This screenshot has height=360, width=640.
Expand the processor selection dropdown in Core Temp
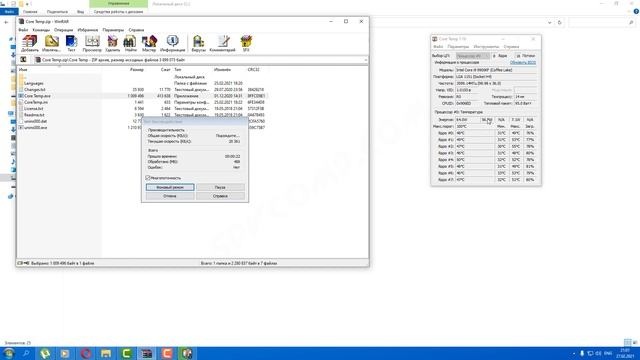[473, 56]
